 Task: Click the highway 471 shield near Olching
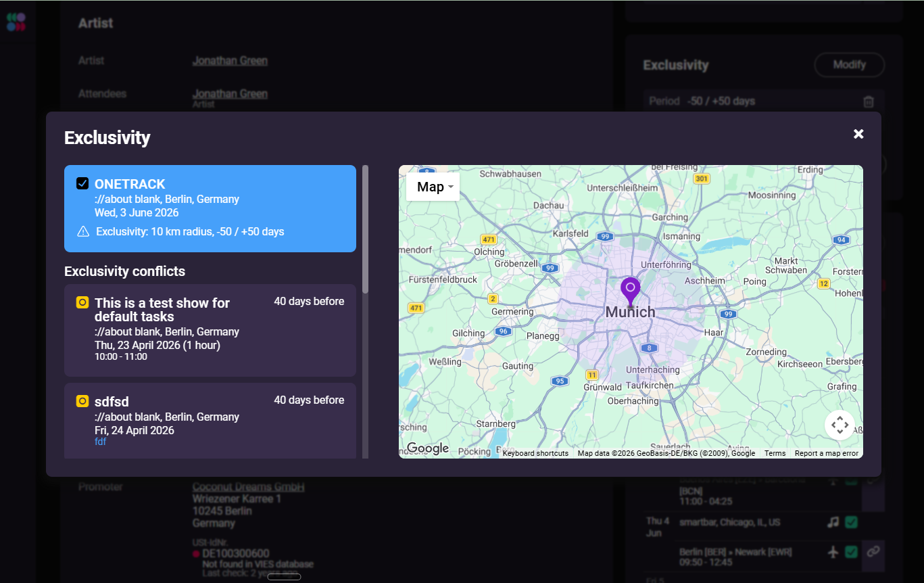[488, 239]
